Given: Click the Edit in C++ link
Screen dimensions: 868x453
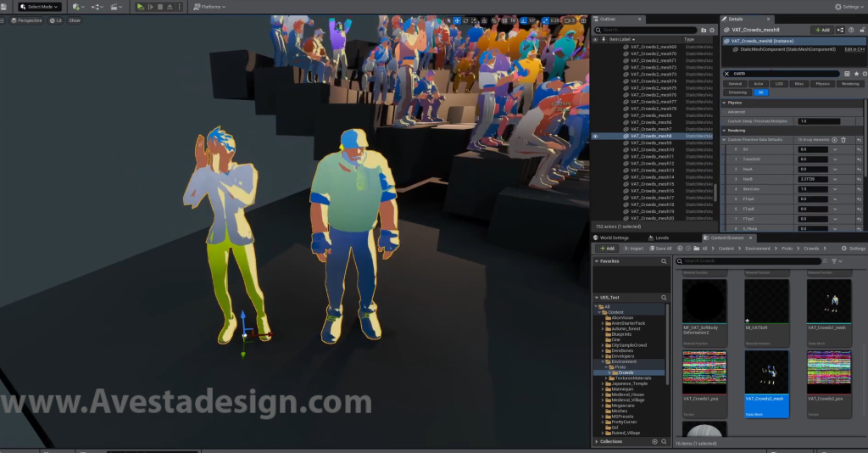Looking at the screenshot, I should pyautogui.click(x=854, y=49).
